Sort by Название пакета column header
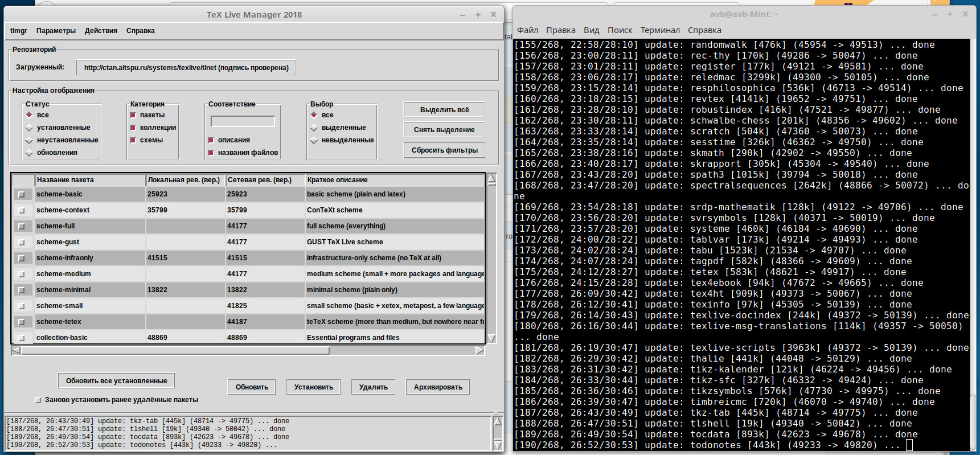980x455 pixels. tap(90, 180)
